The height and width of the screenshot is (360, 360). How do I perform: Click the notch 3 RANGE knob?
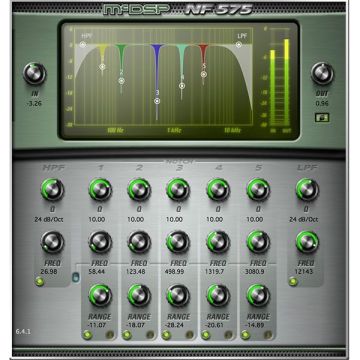tap(178, 295)
